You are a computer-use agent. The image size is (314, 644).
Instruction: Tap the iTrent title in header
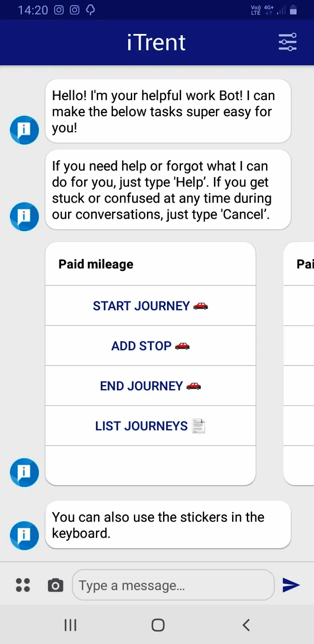[x=156, y=42]
